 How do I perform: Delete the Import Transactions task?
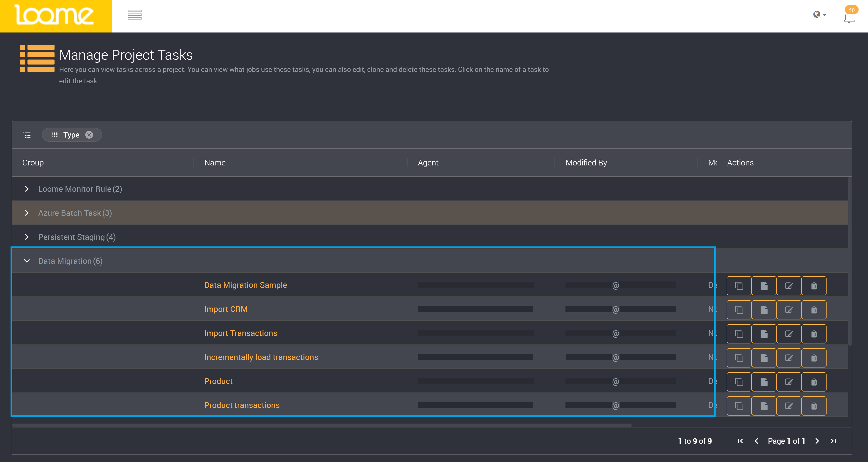click(x=814, y=334)
